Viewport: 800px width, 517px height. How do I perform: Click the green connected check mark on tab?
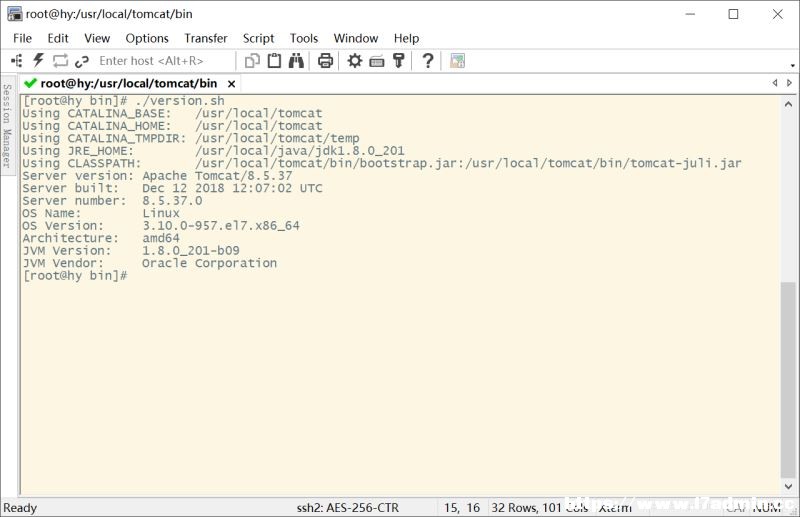(31, 83)
